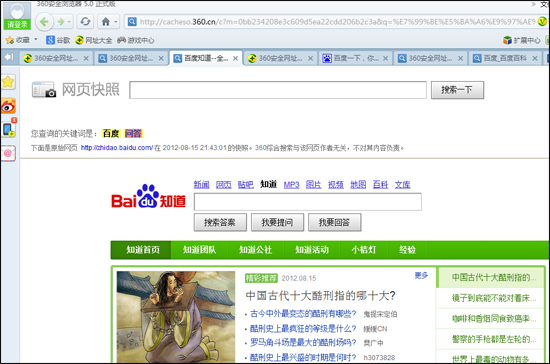Click the ancient punishment illustration thumbnail
550x364 pixels.
[176, 317]
